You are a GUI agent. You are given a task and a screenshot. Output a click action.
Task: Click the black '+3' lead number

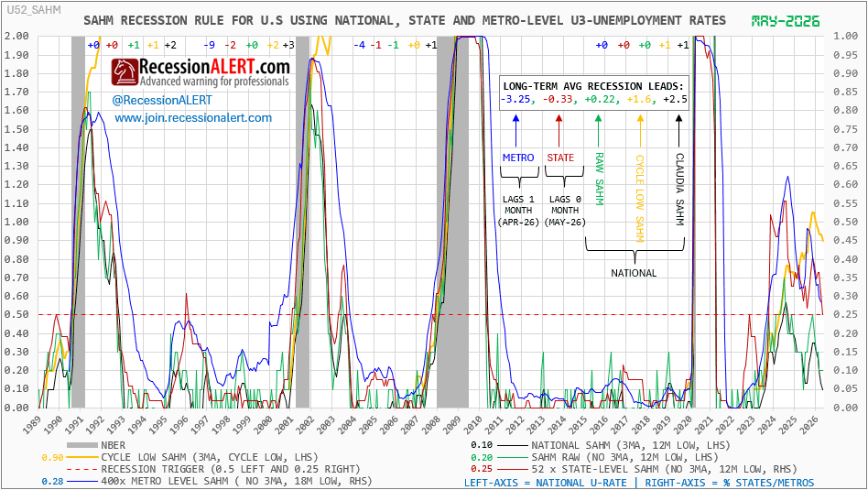tap(288, 46)
